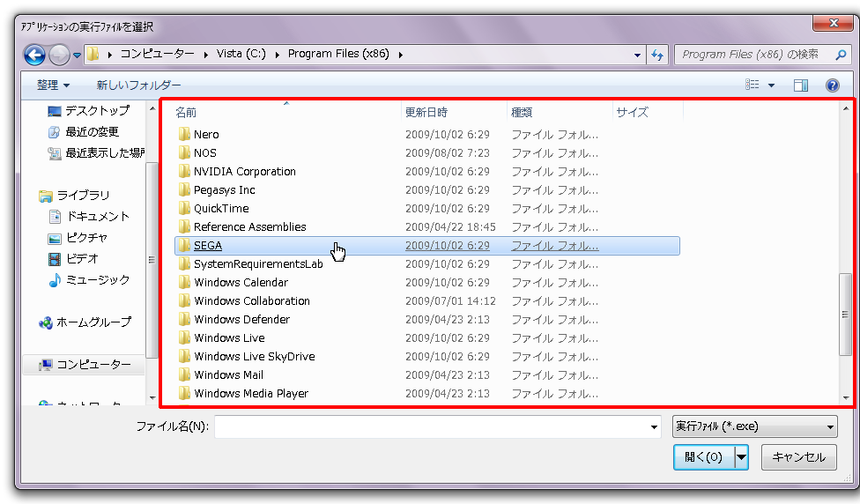860x504 pixels.
Task: Click the Windows Mail folder name
Action: pos(229,375)
